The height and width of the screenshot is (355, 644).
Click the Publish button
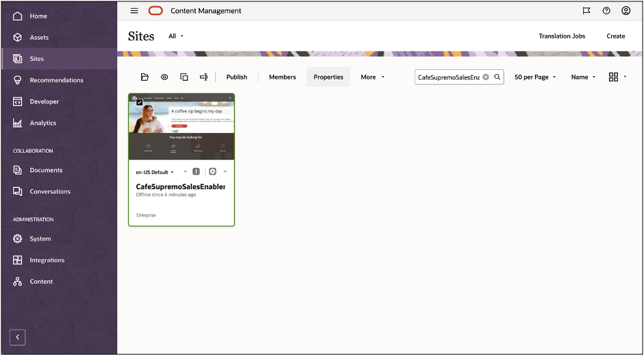coord(236,77)
